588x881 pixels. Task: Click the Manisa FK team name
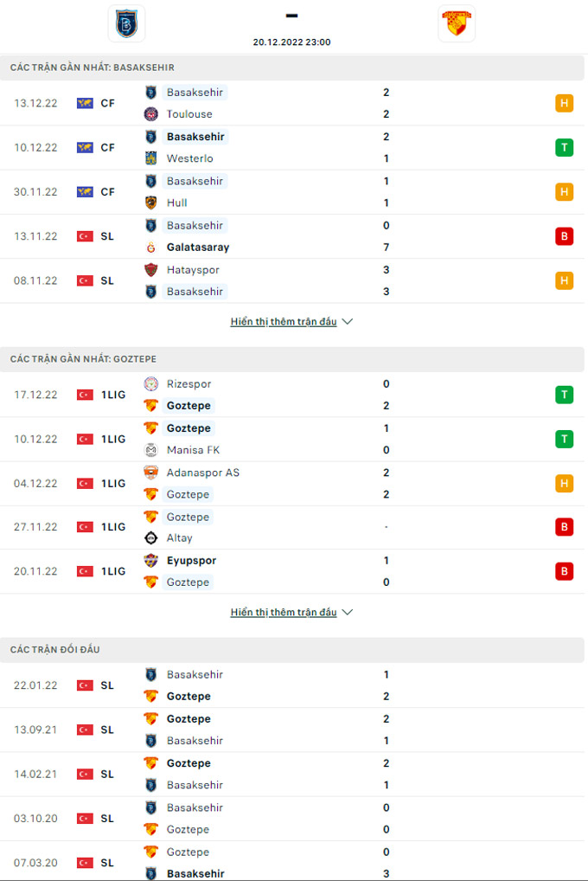tap(193, 450)
